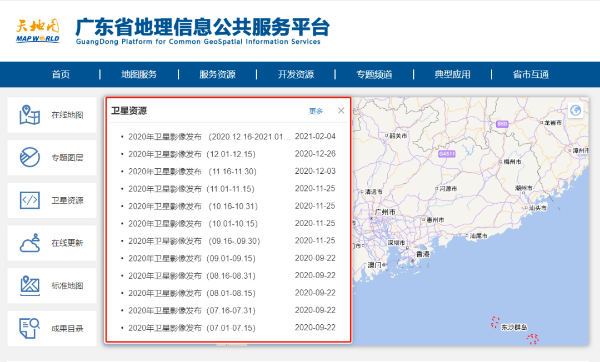Viewport: 600px width, 362px height.
Task: Open 典型应用 menu item
Action: click(452, 74)
